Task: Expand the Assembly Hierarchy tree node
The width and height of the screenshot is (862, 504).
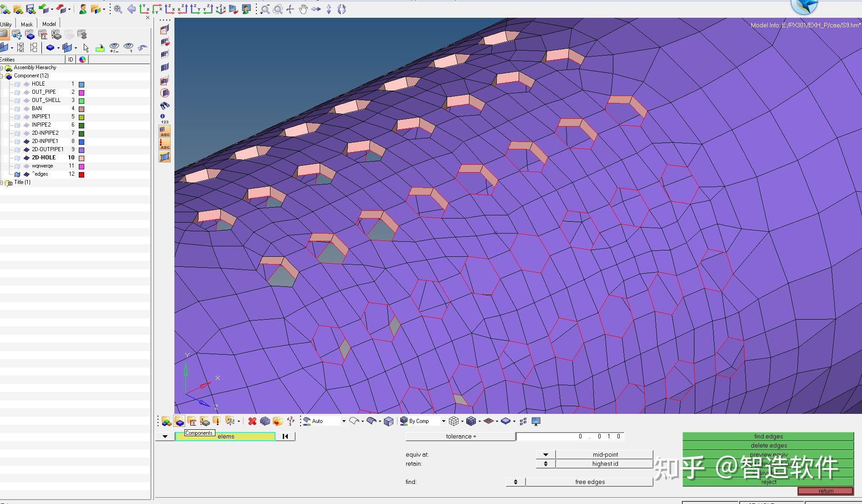Action: pyautogui.click(x=2, y=68)
